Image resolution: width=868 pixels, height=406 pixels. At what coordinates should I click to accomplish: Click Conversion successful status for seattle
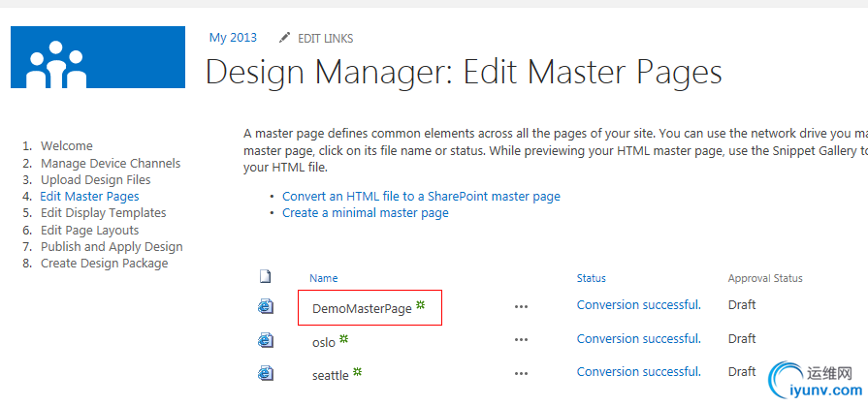639,372
